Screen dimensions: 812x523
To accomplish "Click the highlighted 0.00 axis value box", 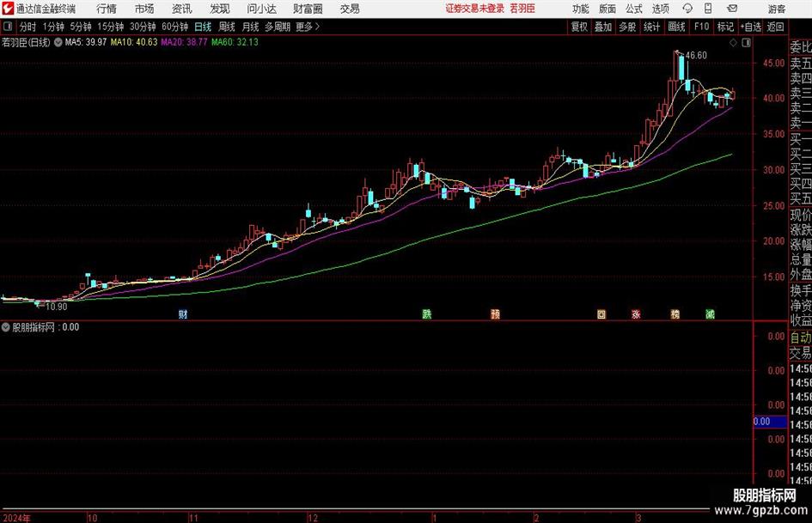I will click(770, 422).
